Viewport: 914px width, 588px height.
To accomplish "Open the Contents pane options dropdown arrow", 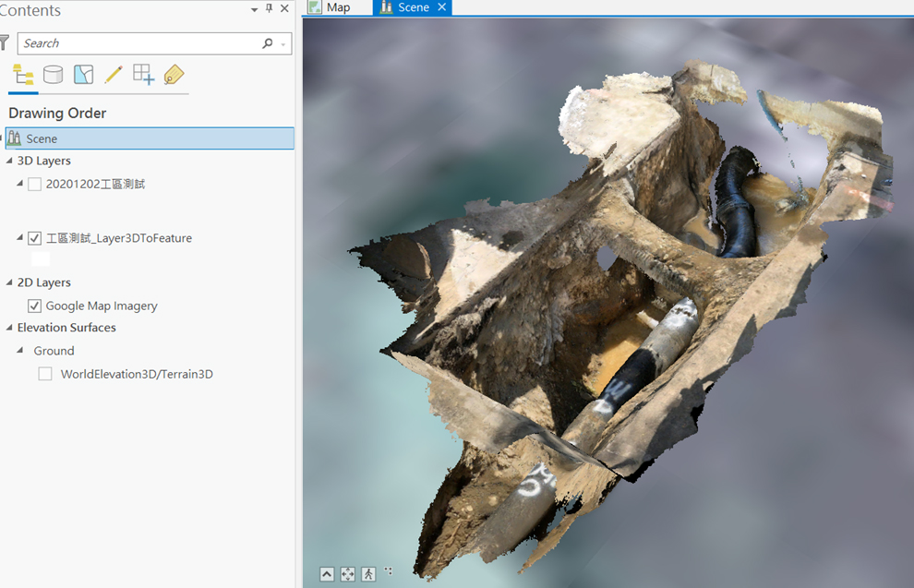I will [x=255, y=9].
